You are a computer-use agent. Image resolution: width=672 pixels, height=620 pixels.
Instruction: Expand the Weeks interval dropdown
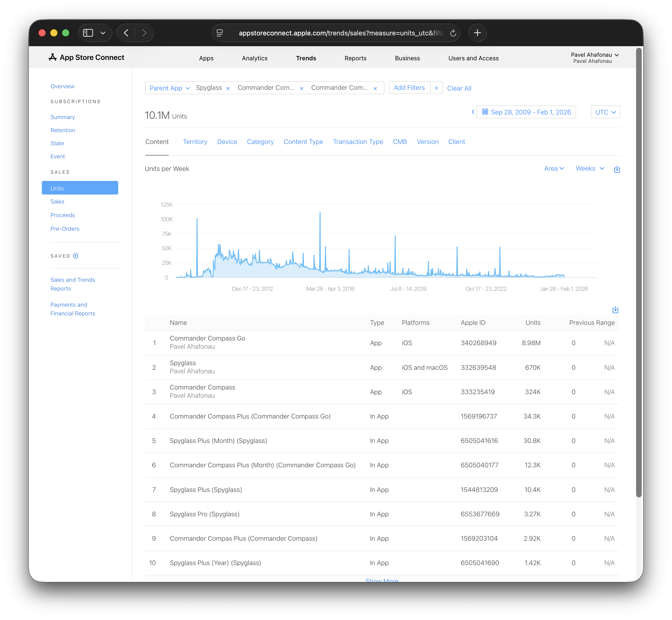coord(590,168)
